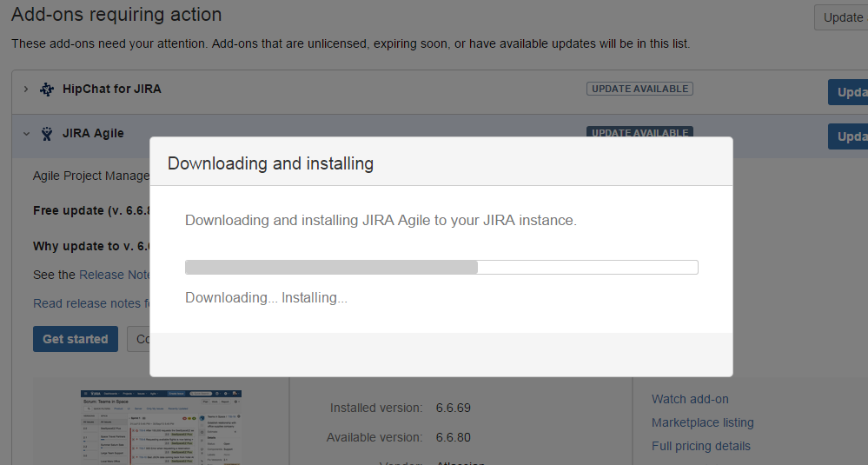This screenshot has height=465, width=868.
Task: Visit the Marketplace listing link
Action: (x=702, y=422)
